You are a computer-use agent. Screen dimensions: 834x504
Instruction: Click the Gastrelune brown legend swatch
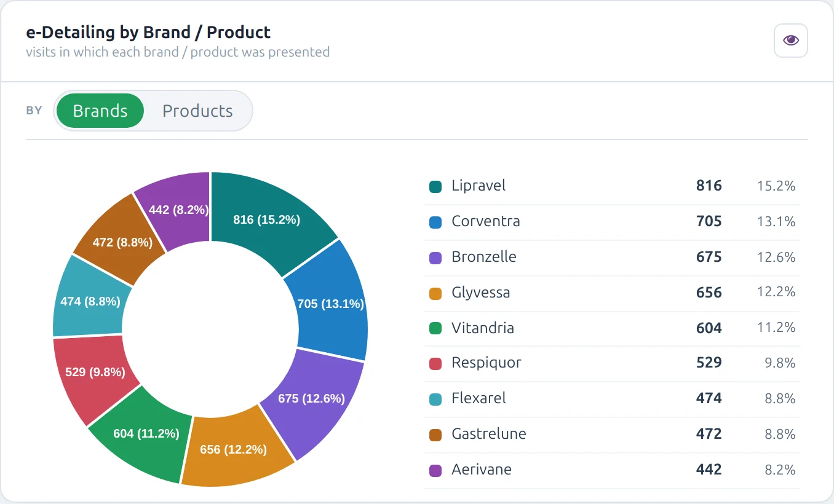pos(435,435)
